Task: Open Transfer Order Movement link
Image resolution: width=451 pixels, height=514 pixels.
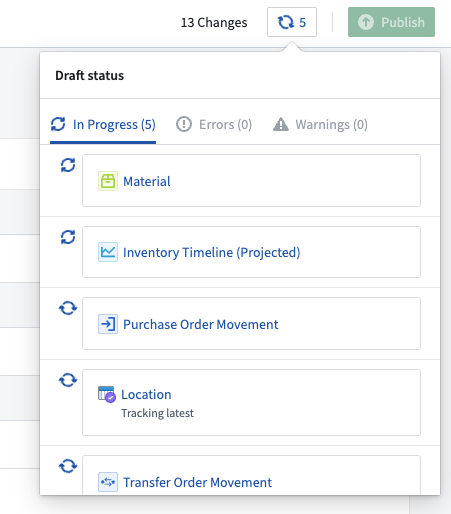Action: coord(198,482)
